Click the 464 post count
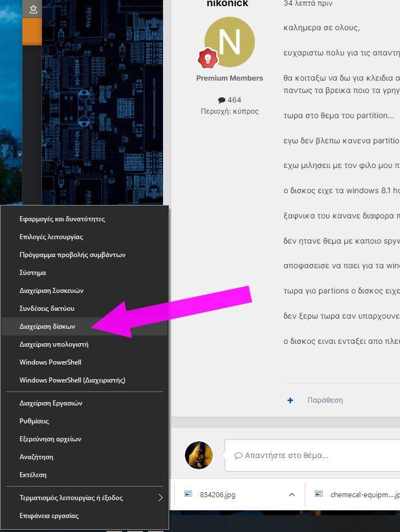Viewport: 400px width, 532px height. click(x=234, y=100)
